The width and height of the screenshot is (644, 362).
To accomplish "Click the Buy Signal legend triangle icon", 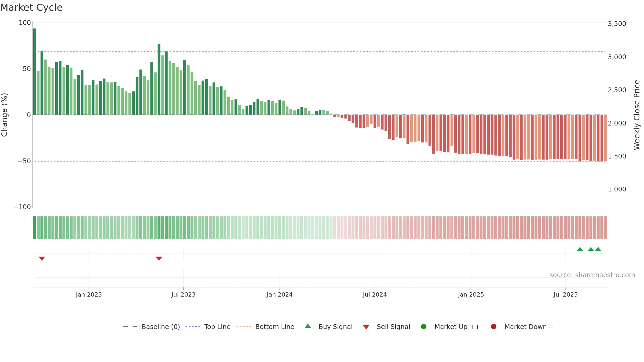I will point(308,326).
